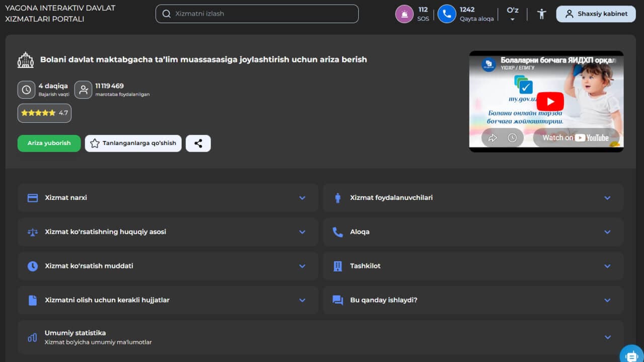This screenshot has width=644, height=362.
Task: Open the chatbot assistant icon
Action: tap(631, 354)
